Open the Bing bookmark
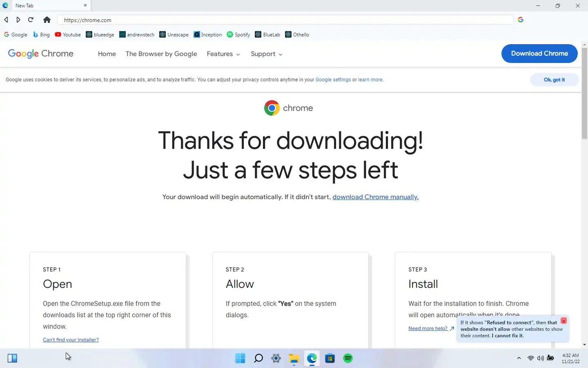 tap(41, 35)
